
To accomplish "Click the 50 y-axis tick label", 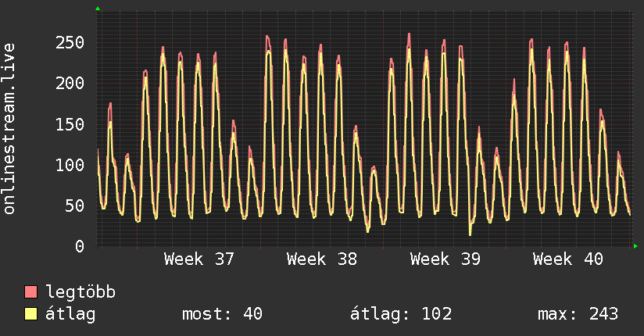I will click(75, 206).
